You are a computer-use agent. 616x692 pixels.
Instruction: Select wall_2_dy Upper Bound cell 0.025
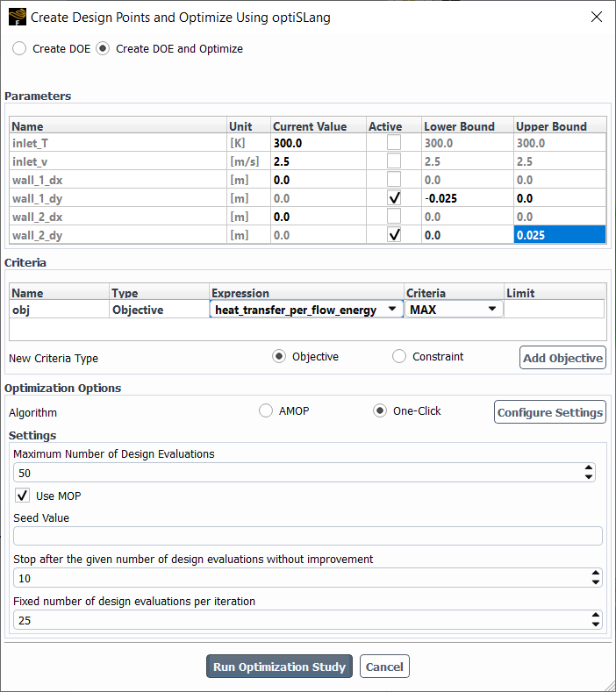560,235
